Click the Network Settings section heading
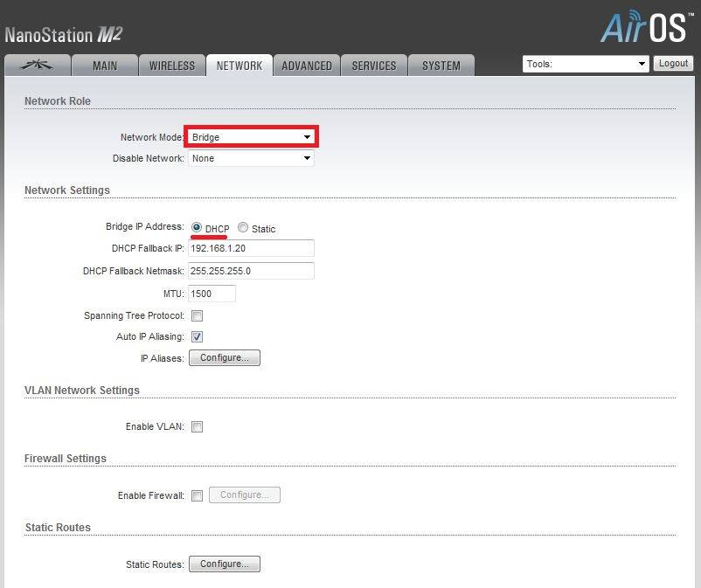Viewport: 701px width, 588px height. click(67, 190)
